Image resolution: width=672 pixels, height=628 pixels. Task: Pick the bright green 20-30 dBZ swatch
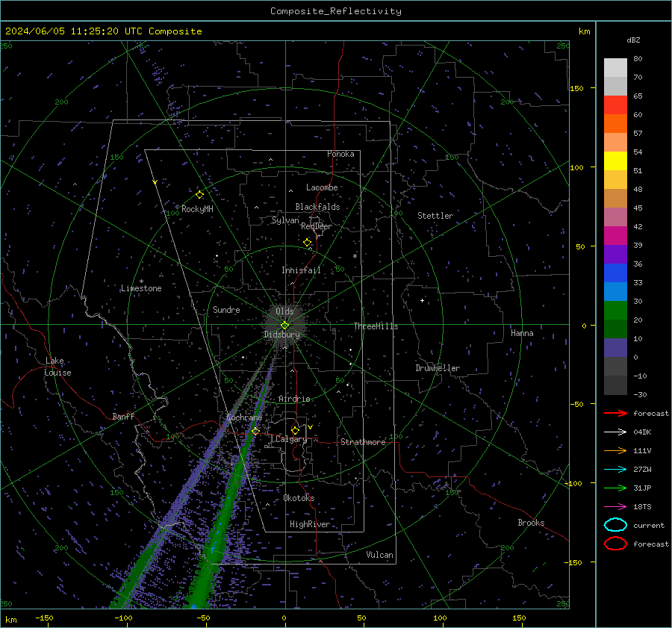pos(615,311)
